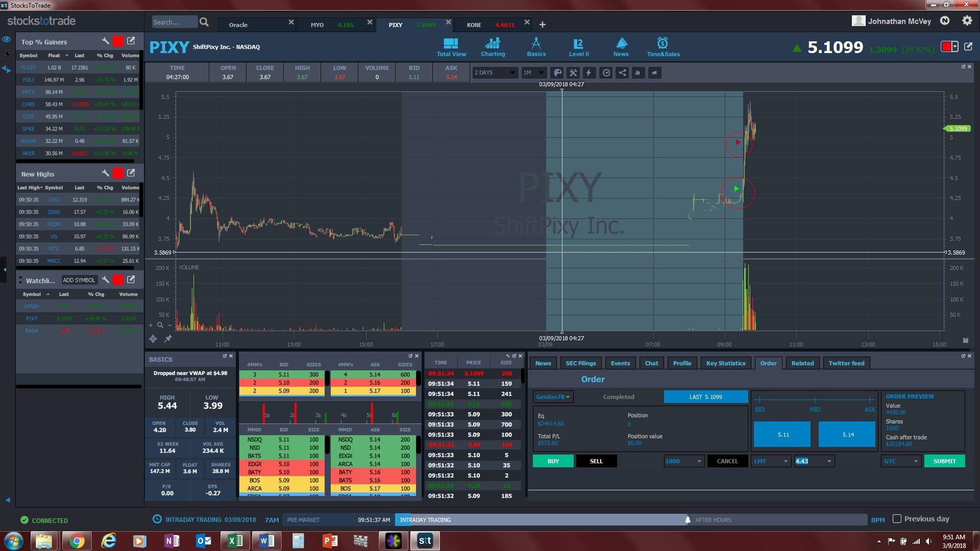Open chart tools wrench-hammer icon

coord(573,72)
